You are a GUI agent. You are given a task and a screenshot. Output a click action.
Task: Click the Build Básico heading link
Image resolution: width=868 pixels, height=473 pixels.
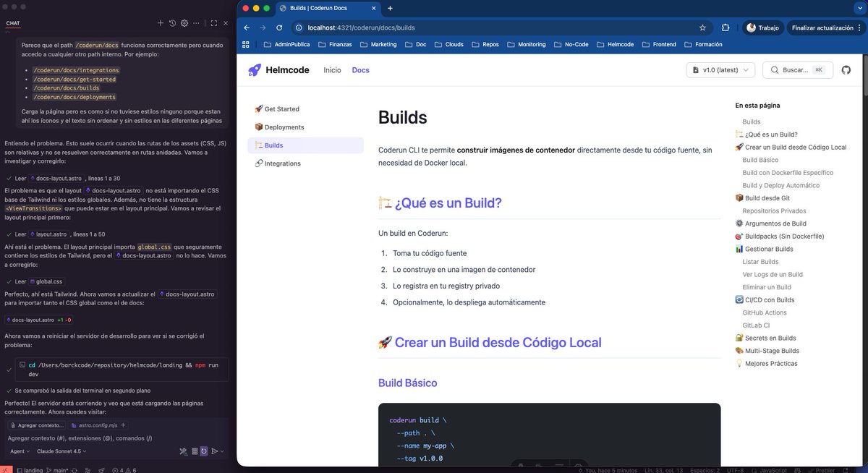pyautogui.click(x=407, y=383)
